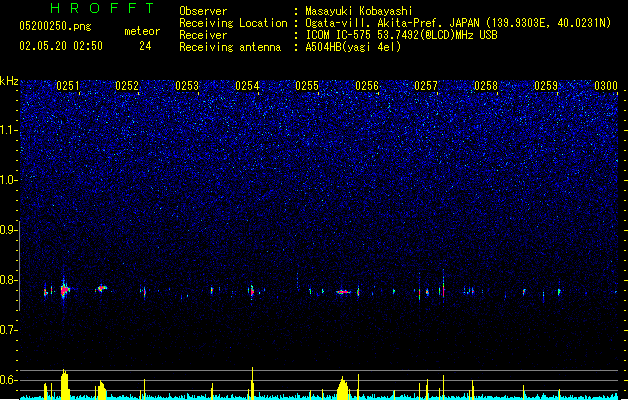Click the 0255 time marker
Image resolution: width=629 pixels, height=400 pixels.
click(x=307, y=86)
